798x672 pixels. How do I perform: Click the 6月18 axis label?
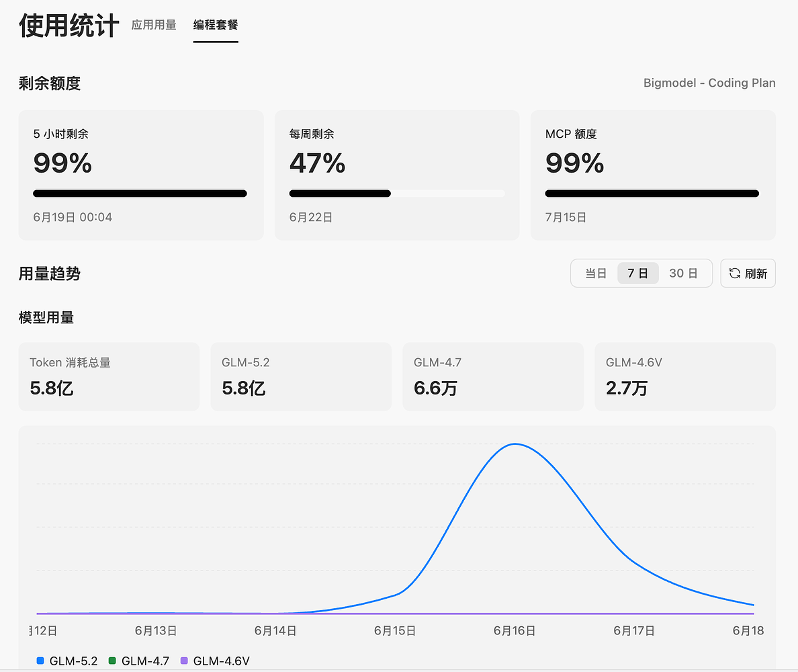click(748, 631)
